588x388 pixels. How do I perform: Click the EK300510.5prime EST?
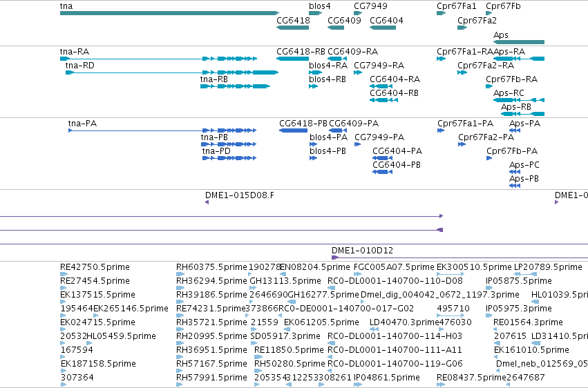point(451,274)
